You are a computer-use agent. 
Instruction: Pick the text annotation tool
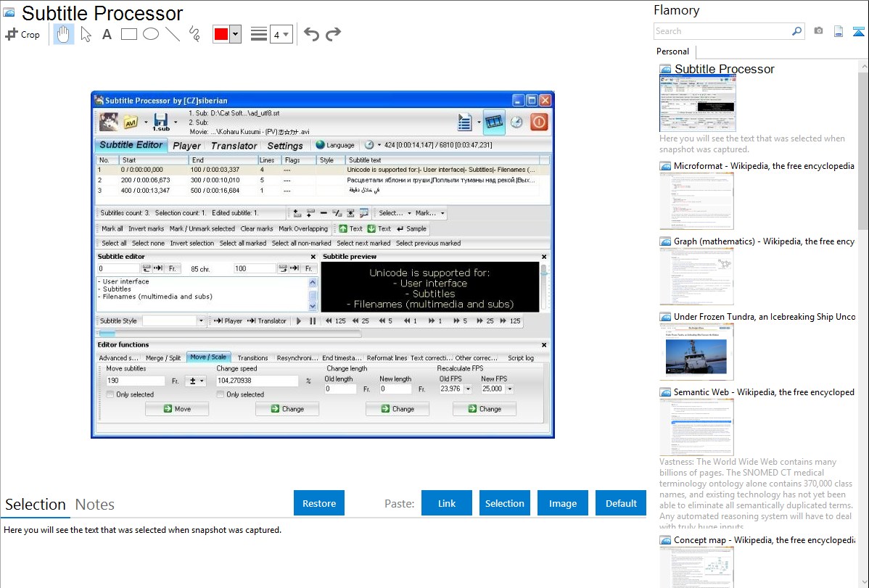(x=107, y=34)
